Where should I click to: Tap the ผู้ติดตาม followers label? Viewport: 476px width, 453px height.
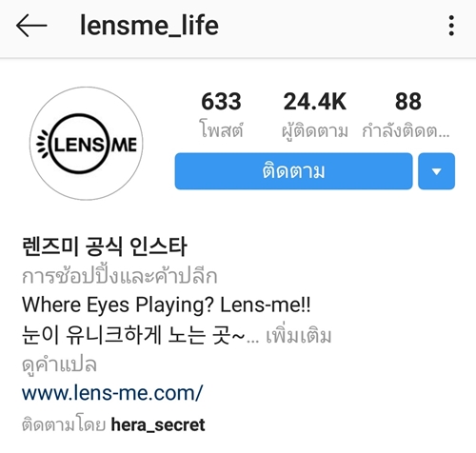315,130
